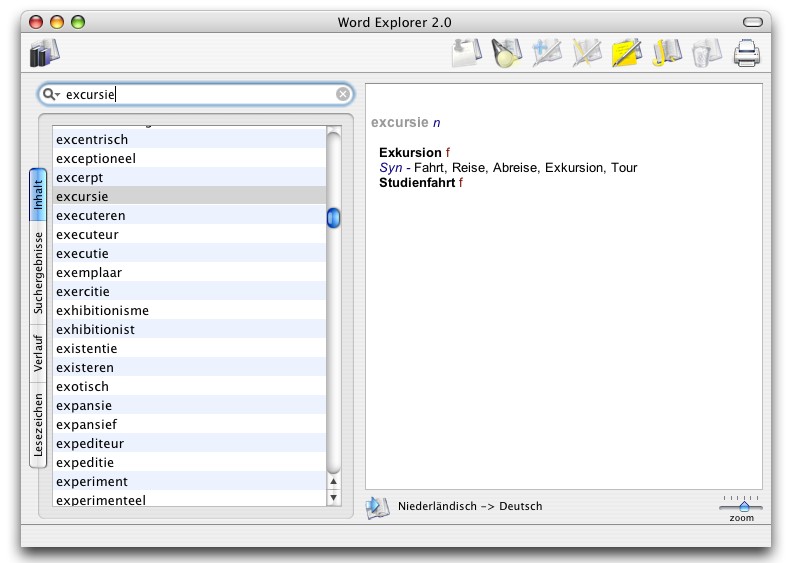
Task: Click the add entry pen icon
Action: (x=547, y=53)
